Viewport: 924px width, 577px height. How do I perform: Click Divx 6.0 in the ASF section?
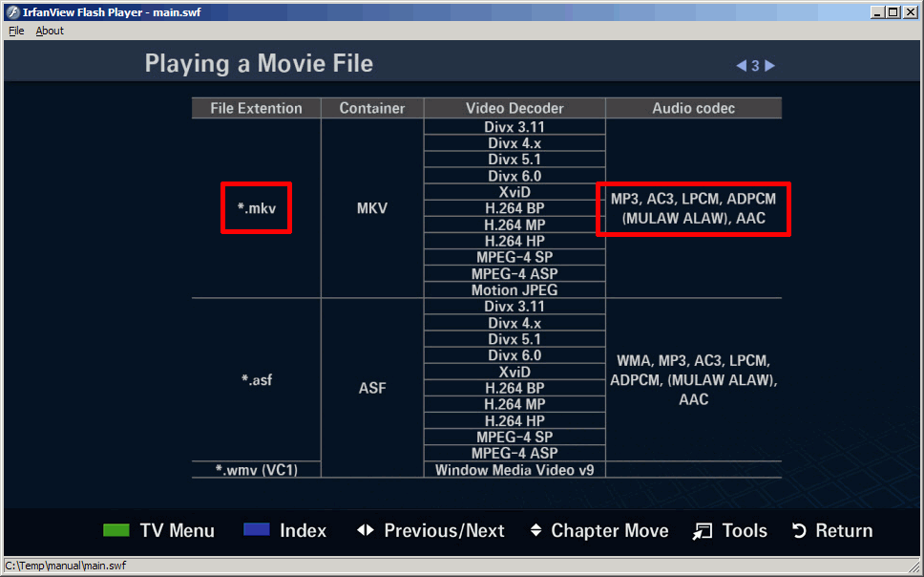pos(514,355)
